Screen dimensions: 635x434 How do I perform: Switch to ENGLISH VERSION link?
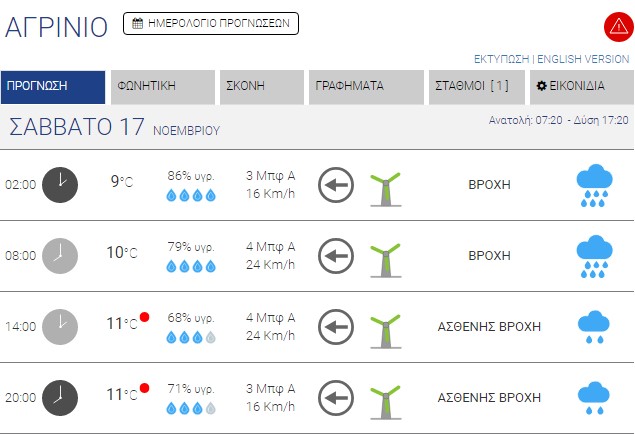(x=583, y=59)
